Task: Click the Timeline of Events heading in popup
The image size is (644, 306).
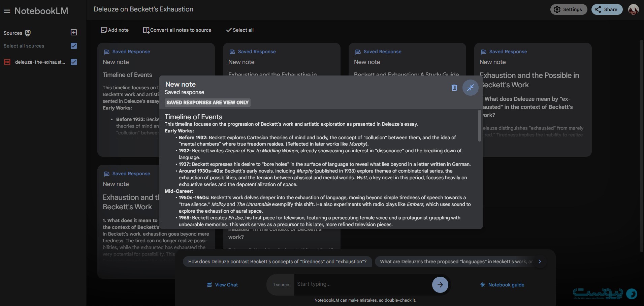Action: 193,117
